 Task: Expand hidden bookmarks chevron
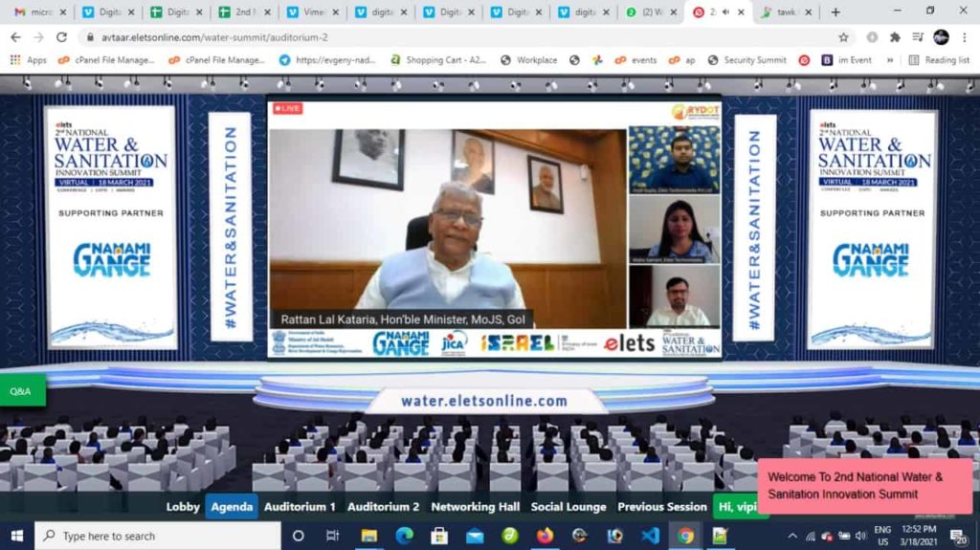coord(889,60)
